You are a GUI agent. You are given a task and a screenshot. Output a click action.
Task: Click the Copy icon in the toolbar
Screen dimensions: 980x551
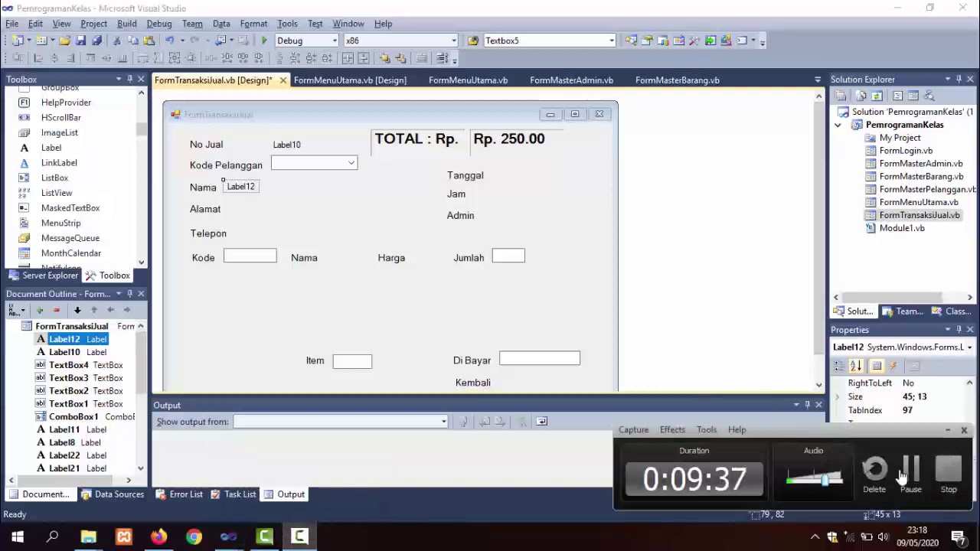[x=133, y=41]
